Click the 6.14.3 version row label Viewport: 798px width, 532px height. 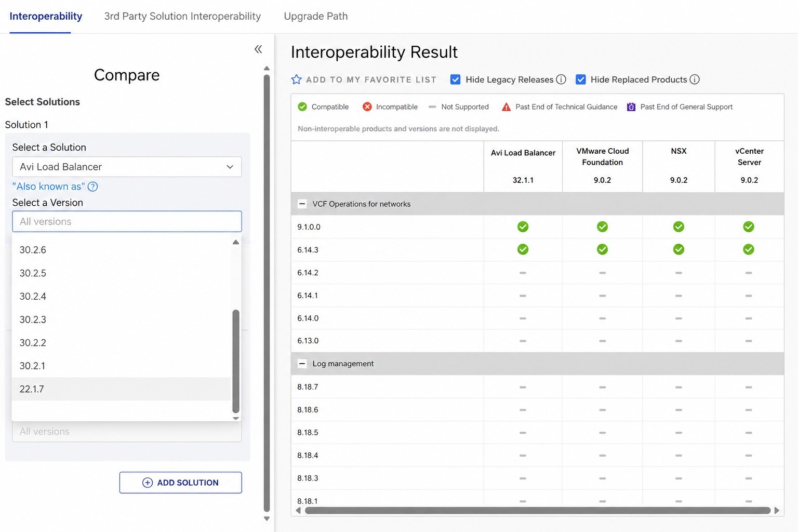click(x=308, y=250)
